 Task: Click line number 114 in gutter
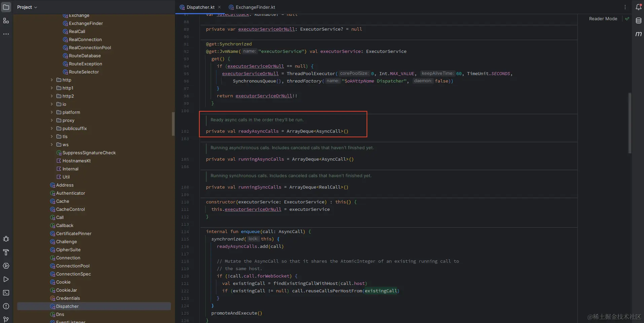tap(185, 232)
